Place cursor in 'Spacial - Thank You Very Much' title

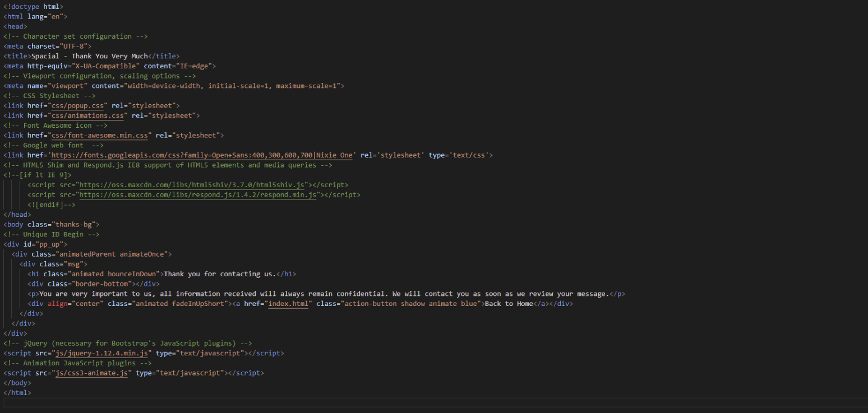point(90,56)
